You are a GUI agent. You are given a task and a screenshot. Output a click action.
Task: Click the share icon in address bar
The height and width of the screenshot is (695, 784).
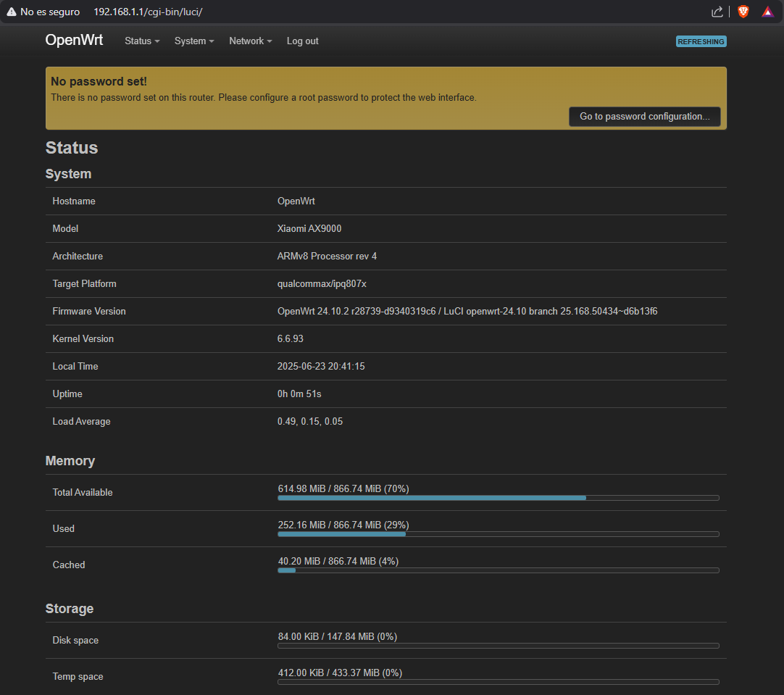pos(717,12)
